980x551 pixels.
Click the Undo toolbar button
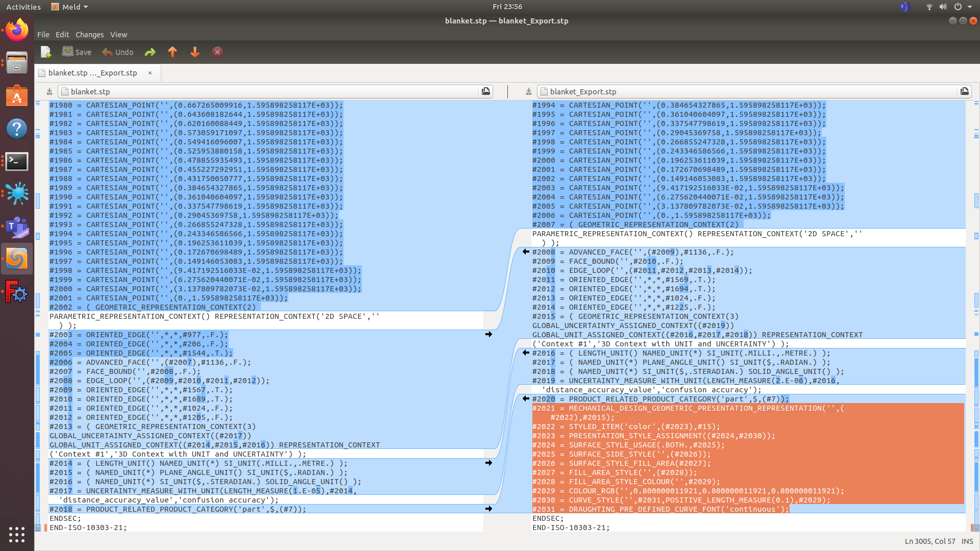pos(117,52)
